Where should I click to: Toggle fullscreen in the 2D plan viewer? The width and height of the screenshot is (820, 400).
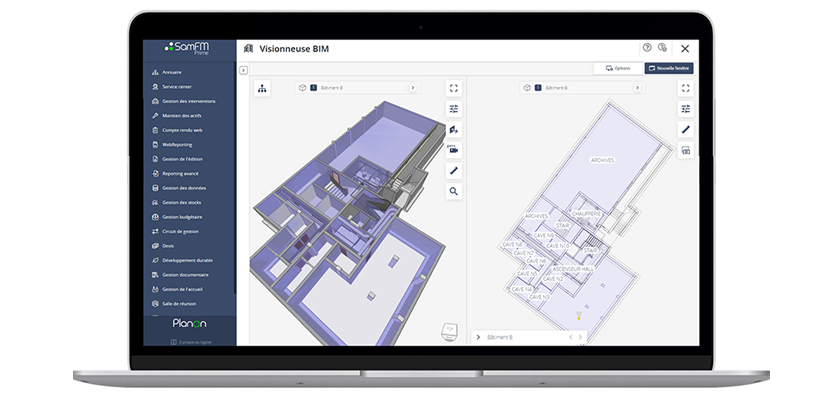coord(685,88)
